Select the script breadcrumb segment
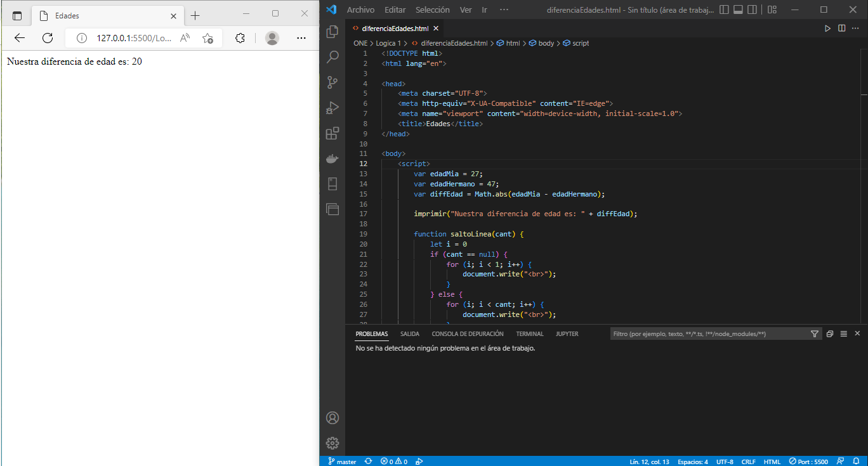This screenshot has height=466, width=868. point(576,43)
